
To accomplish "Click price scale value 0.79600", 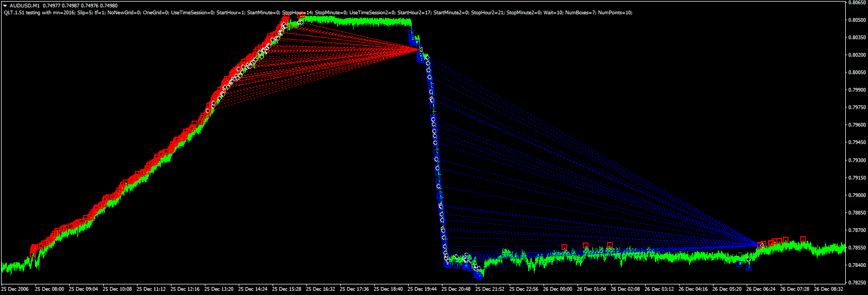I will click(857, 125).
